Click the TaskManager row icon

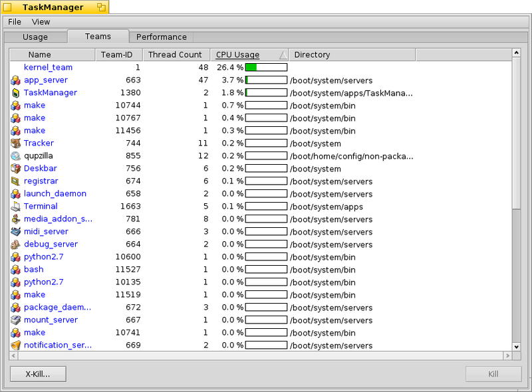tap(15, 93)
